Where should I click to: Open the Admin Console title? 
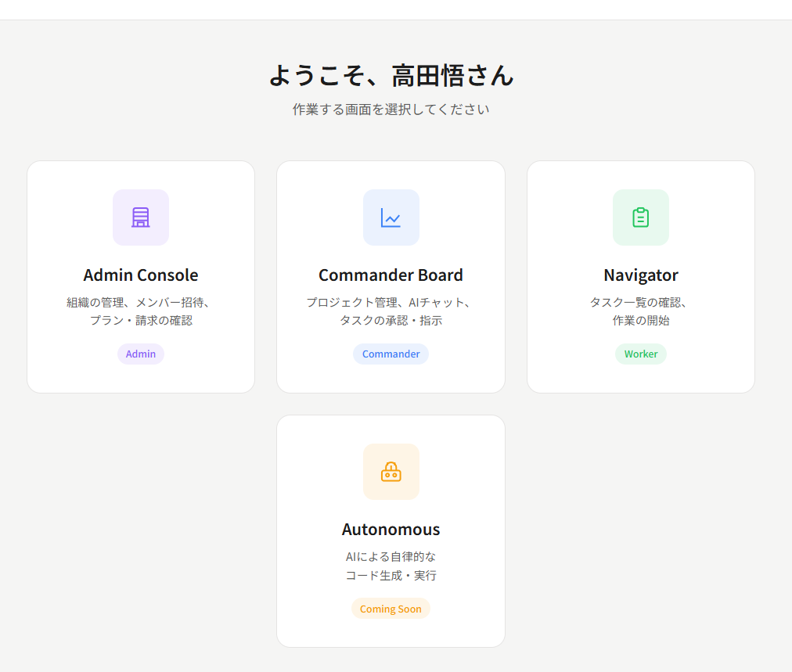(140, 275)
